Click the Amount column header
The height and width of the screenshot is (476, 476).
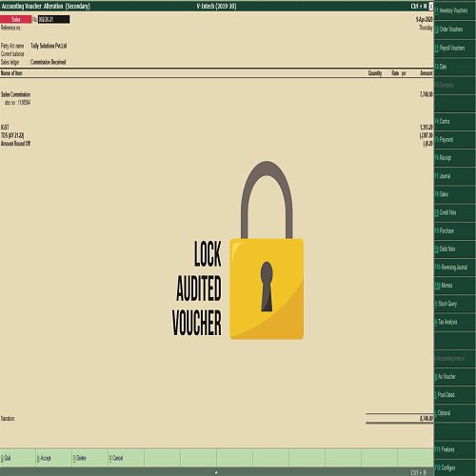(426, 73)
